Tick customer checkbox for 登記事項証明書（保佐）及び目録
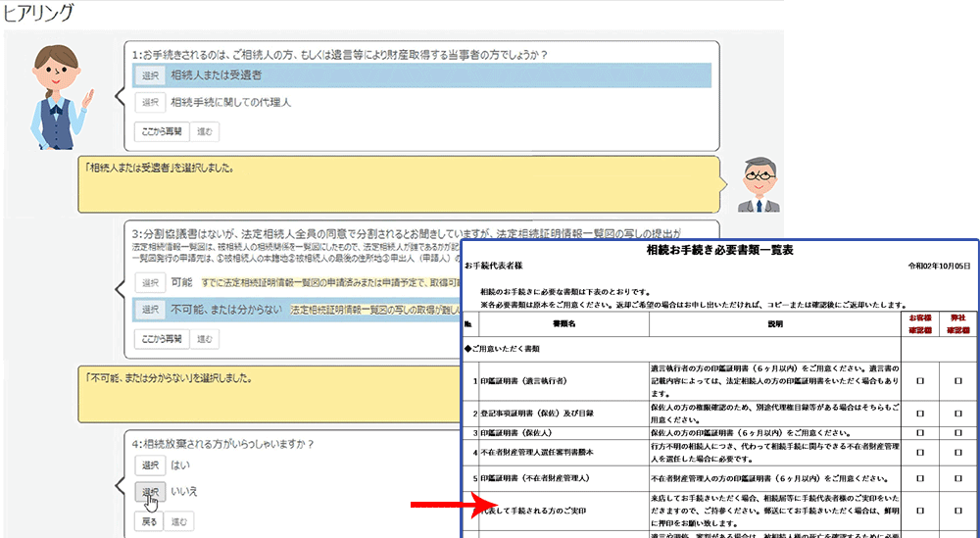Image resolution: width=980 pixels, height=538 pixels. coord(919,414)
